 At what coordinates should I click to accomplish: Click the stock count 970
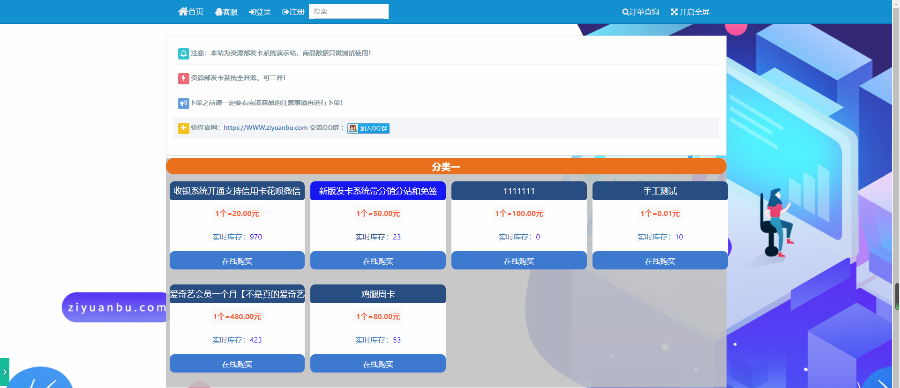pos(256,236)
